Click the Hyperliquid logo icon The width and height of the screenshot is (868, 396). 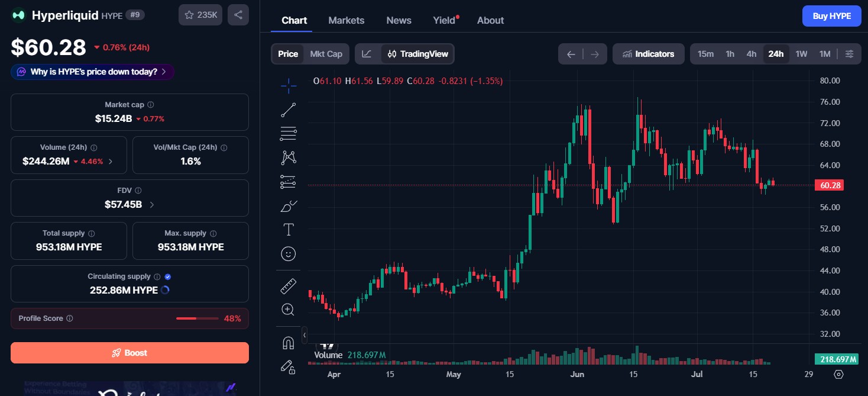pos(19,15)
